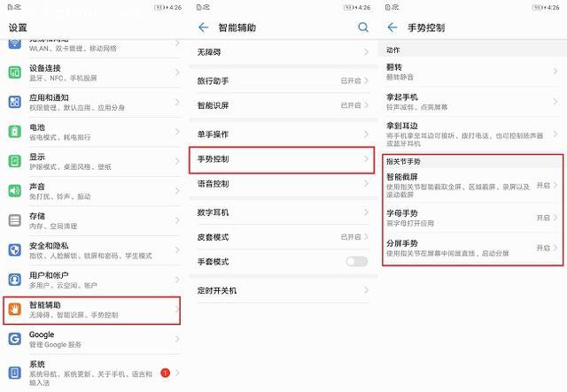Open 皮套模式 cover mode entry
The height and width of the screenshot is (392, 567).
tap(283, 237)
